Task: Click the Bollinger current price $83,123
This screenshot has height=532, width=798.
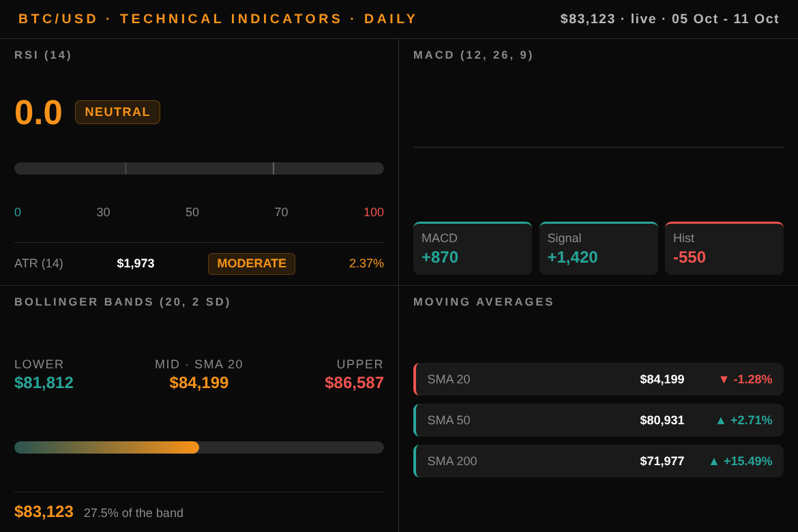Action: tap(44, 512)
